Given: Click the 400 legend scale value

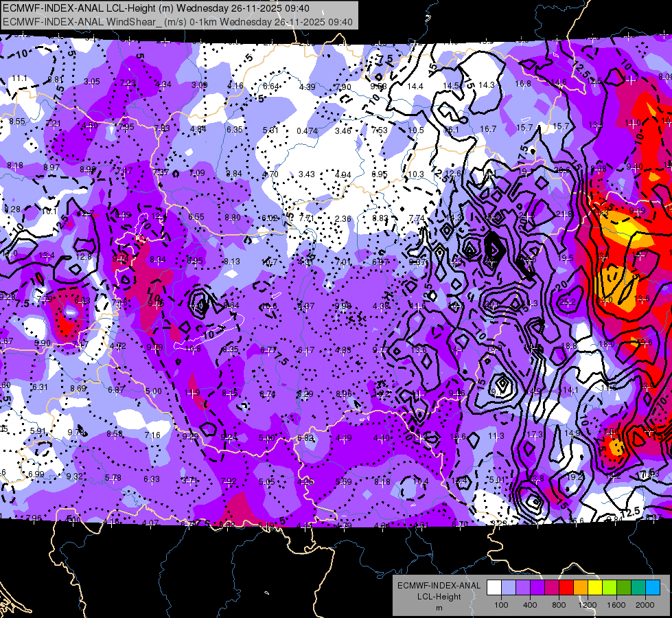Looking at the screenshot, I should (x=530, y=605).
